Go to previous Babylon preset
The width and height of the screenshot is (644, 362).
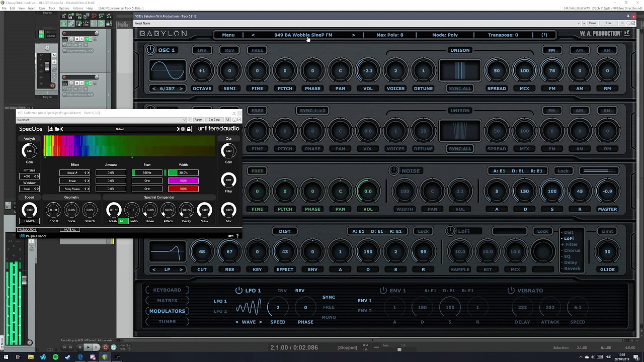[x=253, y=35]
